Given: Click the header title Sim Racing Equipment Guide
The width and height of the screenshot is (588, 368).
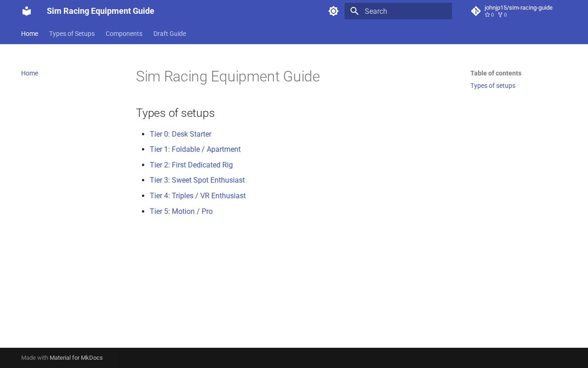Looking at the screenshot, I should [101, 11].
